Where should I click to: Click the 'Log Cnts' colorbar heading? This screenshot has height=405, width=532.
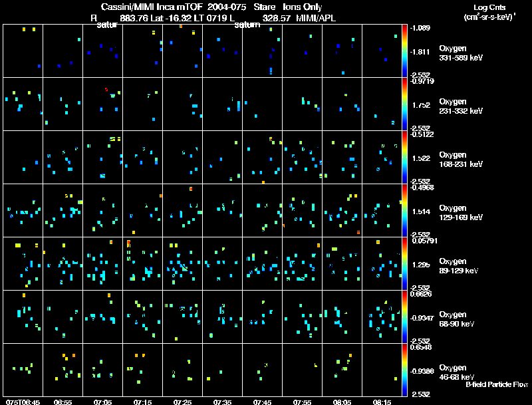pyautogui.click(x=489, y=7)
